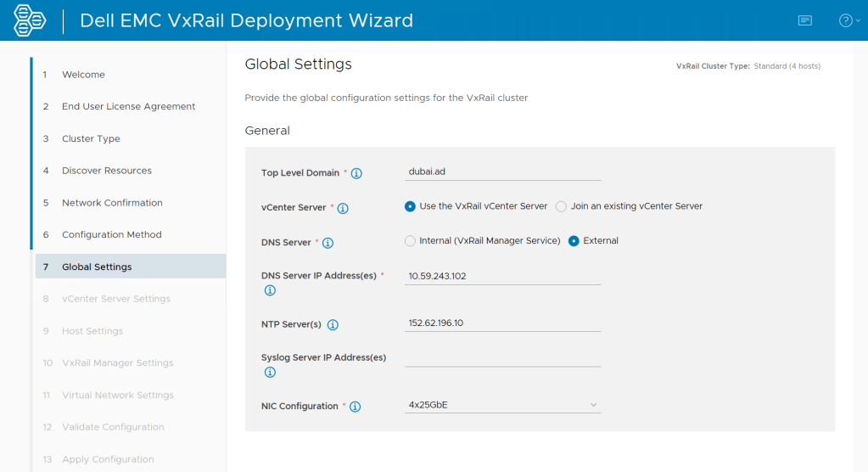The width and height of the screenshot is (868, 472).
Task: Go to Cluster Type step in sidebar
Action: click(x=91, y=138)
